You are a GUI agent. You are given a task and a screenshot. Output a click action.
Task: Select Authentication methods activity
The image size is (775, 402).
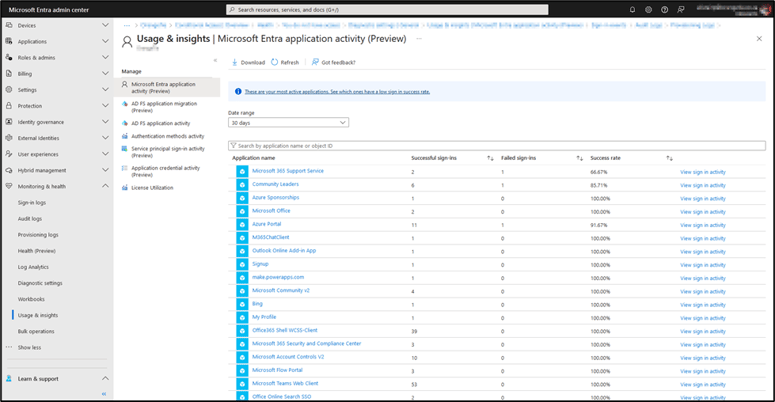click(x=168, y=136)
